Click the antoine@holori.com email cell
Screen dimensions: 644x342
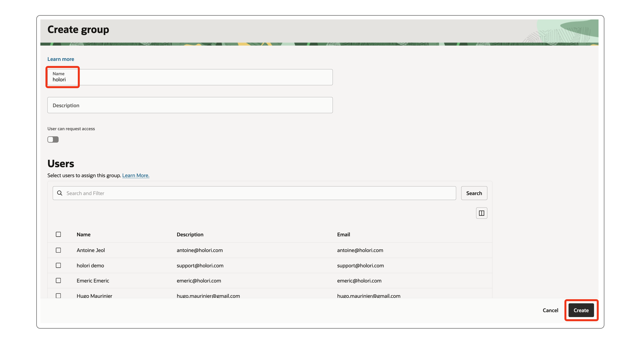pyautogui.click(x=360, y=250)
